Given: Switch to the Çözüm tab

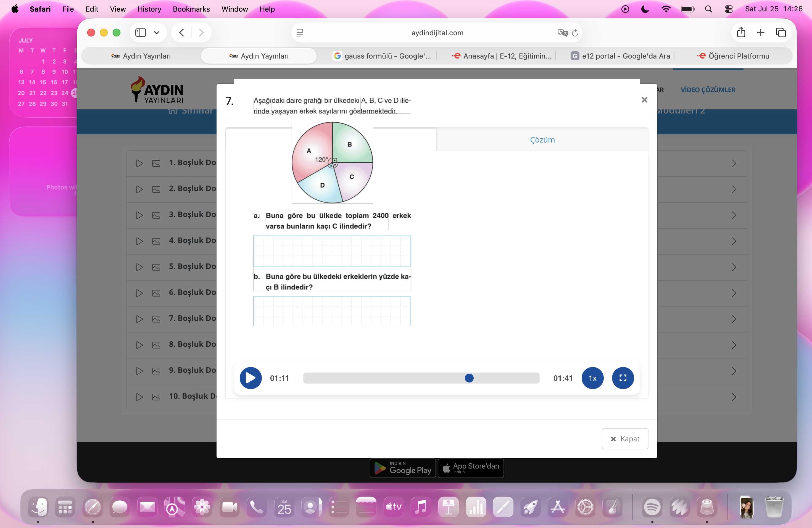Looking at the screenshot, I should click(x=542, y=139).
